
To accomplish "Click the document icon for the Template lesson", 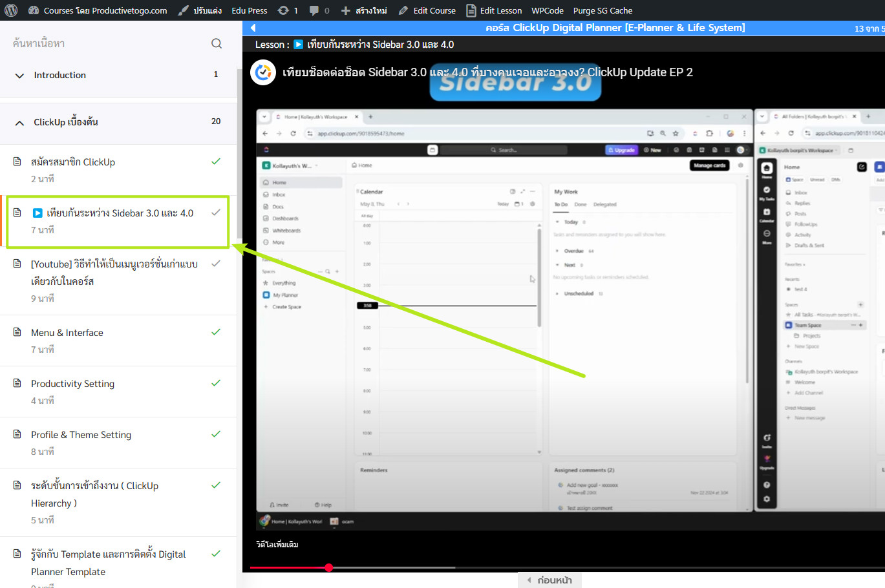I will click(17, 554).
